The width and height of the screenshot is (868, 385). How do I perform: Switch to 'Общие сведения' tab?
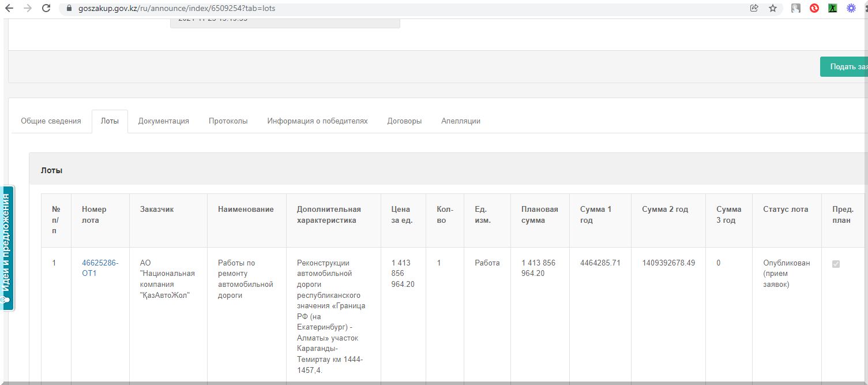point(51,121)
